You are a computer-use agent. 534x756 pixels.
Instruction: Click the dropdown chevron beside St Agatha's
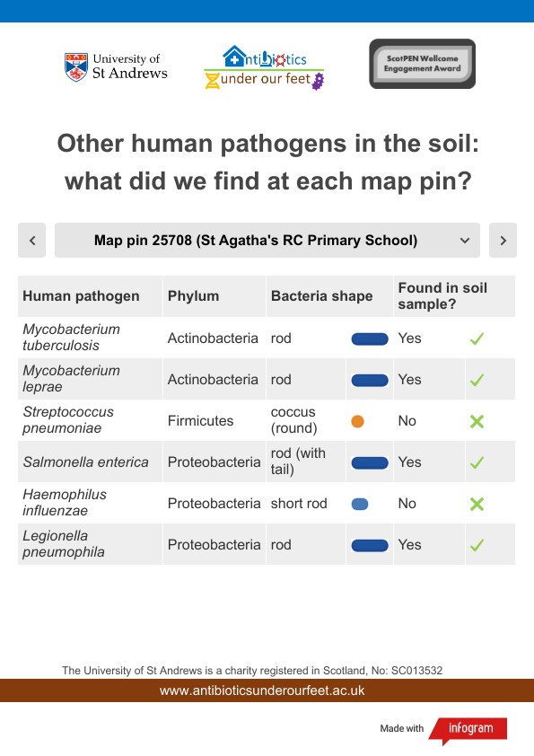click(x=465, y=240)
